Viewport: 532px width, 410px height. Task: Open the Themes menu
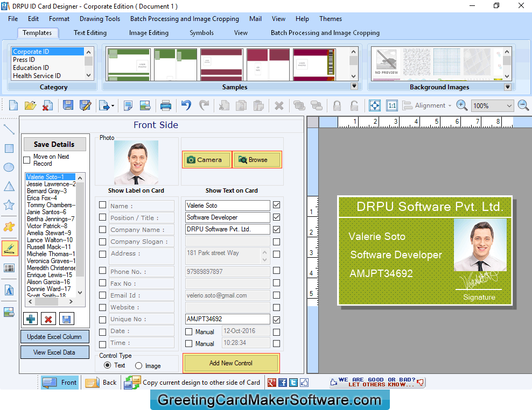pyautogui.click(x=331, y=19)
